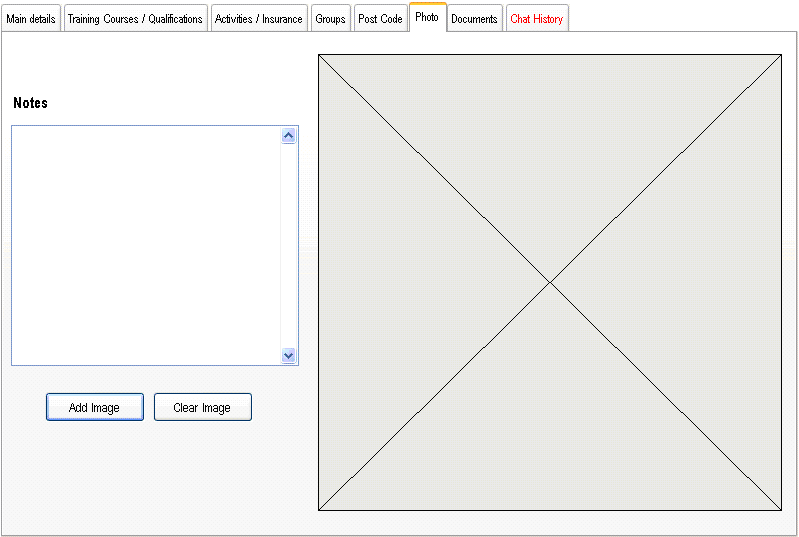Click the Notes scroll up arrow
This screenshot has width=799, height=537.
(289, 136)
